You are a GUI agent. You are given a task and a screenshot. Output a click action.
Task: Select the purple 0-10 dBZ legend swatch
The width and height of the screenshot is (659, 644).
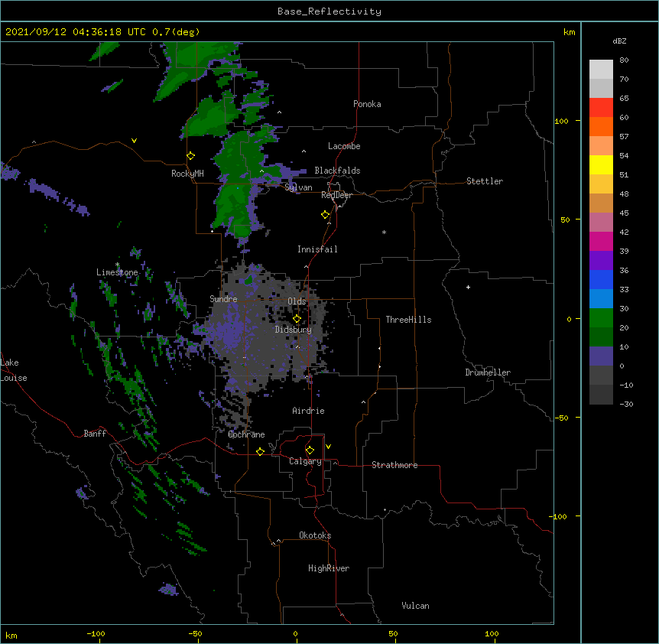click(601, 356)
